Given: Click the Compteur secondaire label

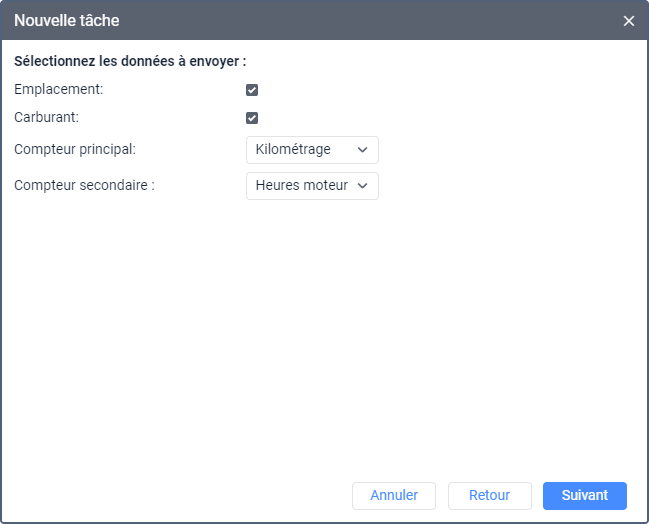Looking at the screenshot, I should click(84, 185).
